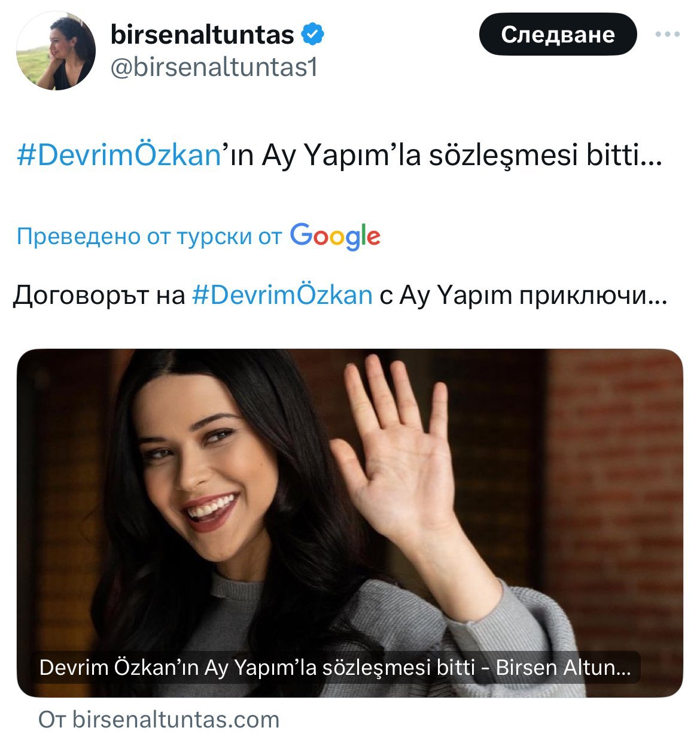Image resolution: width=700 pixels, height=755 pixels.
Task: Open the three-dot more options menu
Action: tap(668, 35)
